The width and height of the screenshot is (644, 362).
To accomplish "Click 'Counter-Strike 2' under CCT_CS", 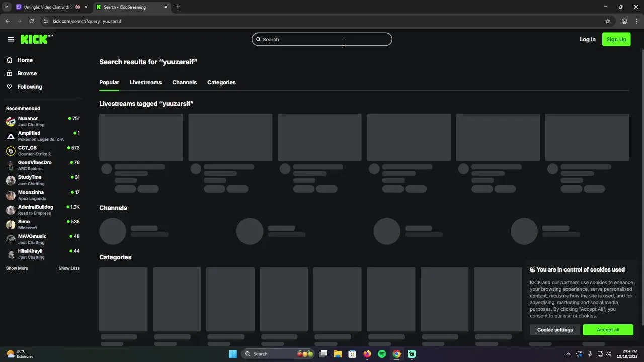I will coord(34,154).
